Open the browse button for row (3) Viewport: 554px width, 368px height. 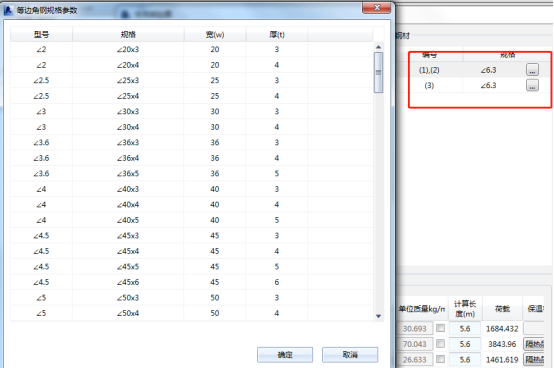pyautogui.click(x=532, y=85)
